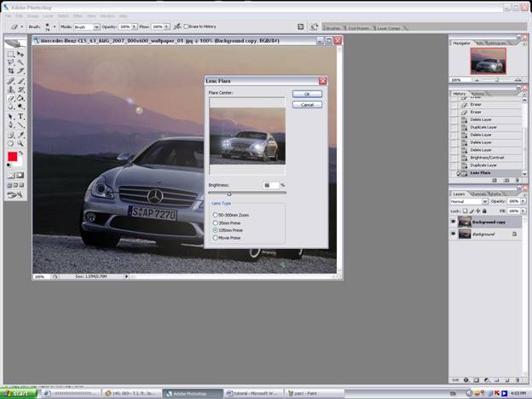
Task: Open the Navigator panel tab
Action: click(x=461, y=42)
